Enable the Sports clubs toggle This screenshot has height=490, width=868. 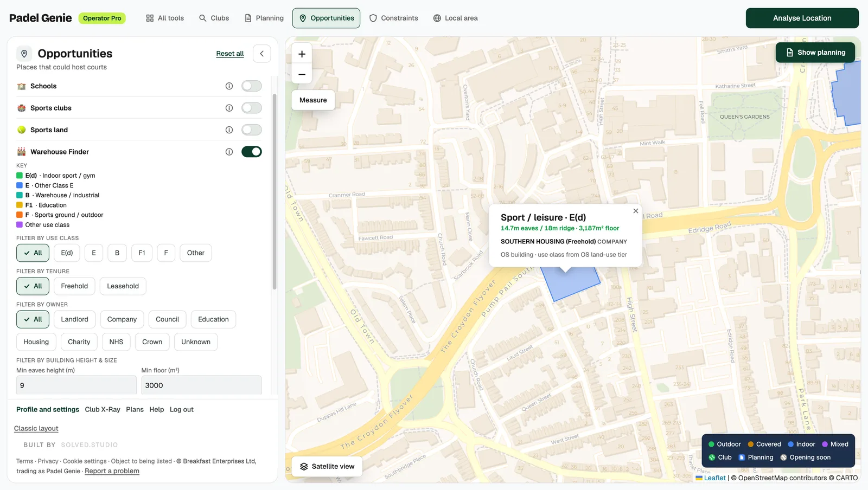point(252,108)
